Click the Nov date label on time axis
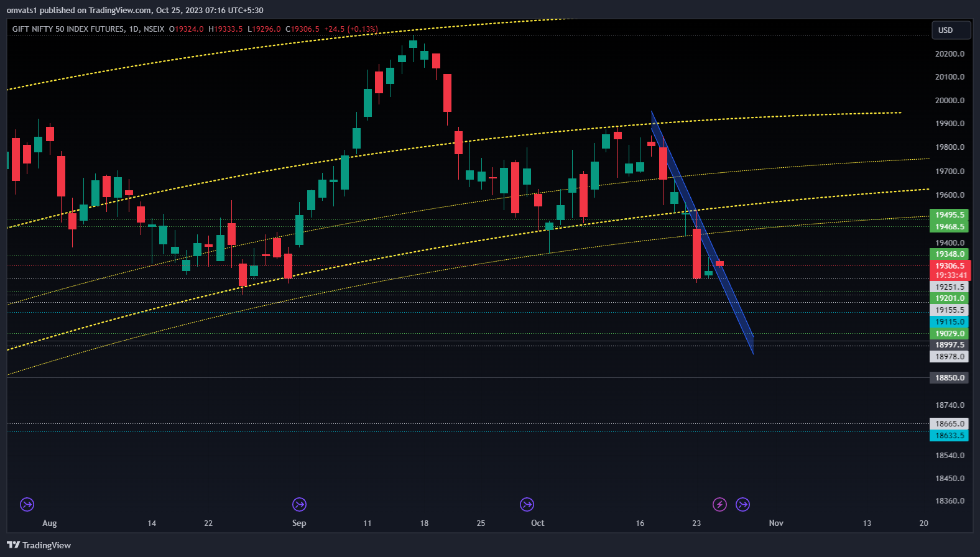Screen dimensions: 980x557 pos(776,523)
